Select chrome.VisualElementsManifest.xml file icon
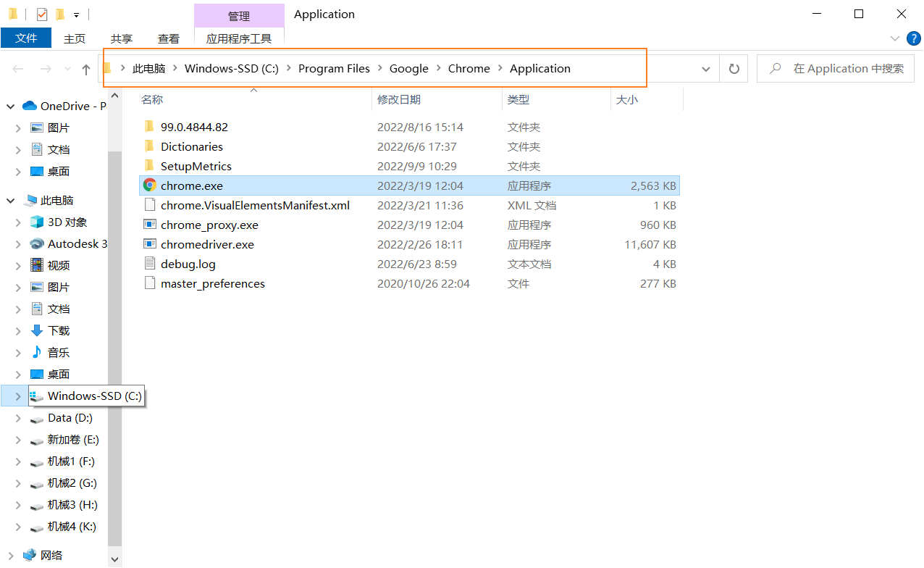The height and width of the screenshot is (568, 924). pyautogui.click(x=150, y=205)
